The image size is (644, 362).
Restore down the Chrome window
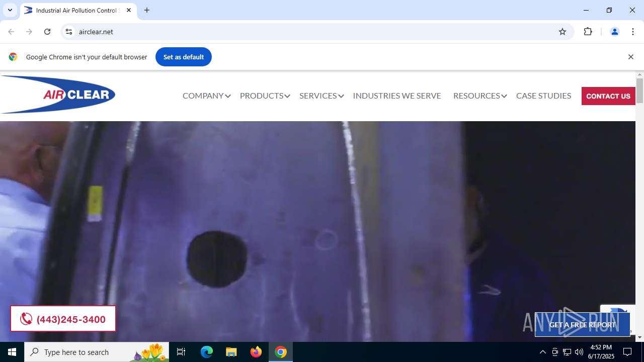tap(609, 10)
